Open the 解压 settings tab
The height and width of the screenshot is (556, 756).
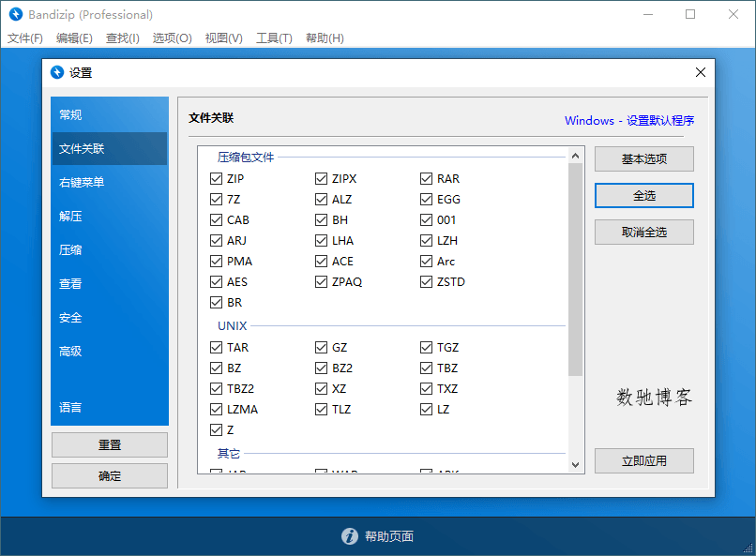click(x=110, y=216)
